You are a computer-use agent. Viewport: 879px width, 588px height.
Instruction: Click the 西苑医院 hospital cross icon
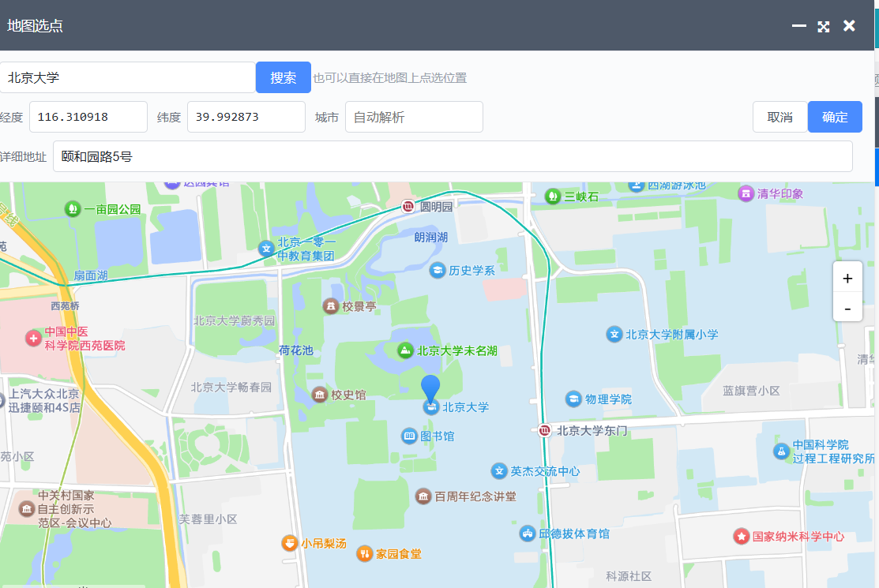34,339
